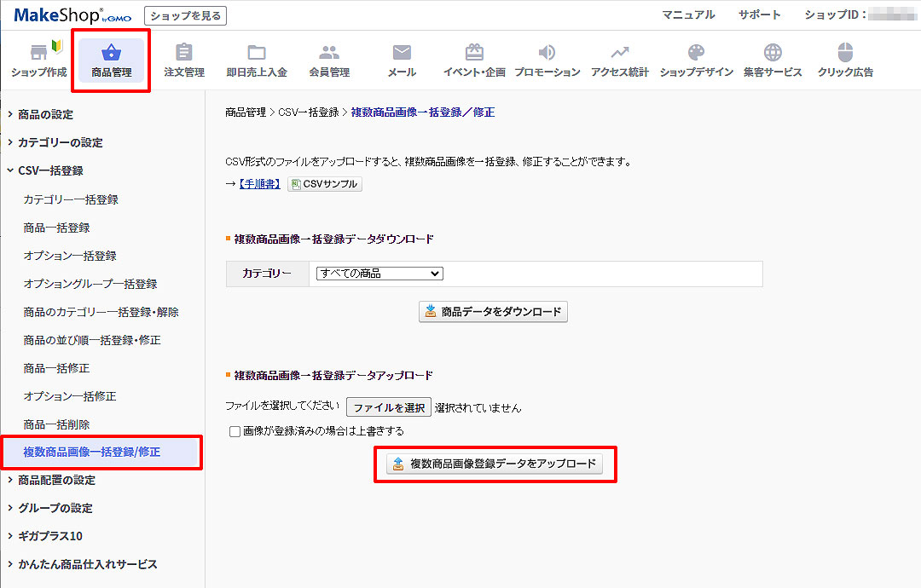Click ファイルを選択 to choose a file
Viewport: 921px width, 588px height.
click(x=389, y=407)
